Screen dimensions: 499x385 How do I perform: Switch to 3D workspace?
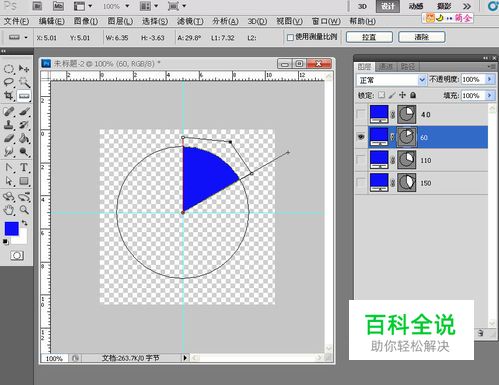click(362, 6)
